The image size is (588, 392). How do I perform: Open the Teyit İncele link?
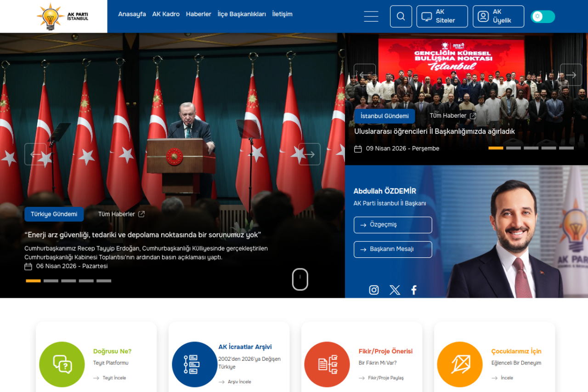(110, 378)
